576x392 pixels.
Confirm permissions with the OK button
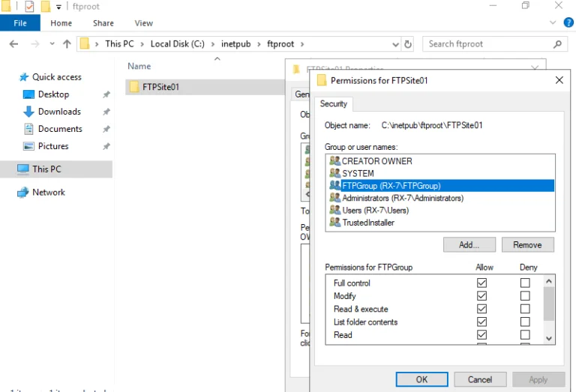click(x=421, y=379)
